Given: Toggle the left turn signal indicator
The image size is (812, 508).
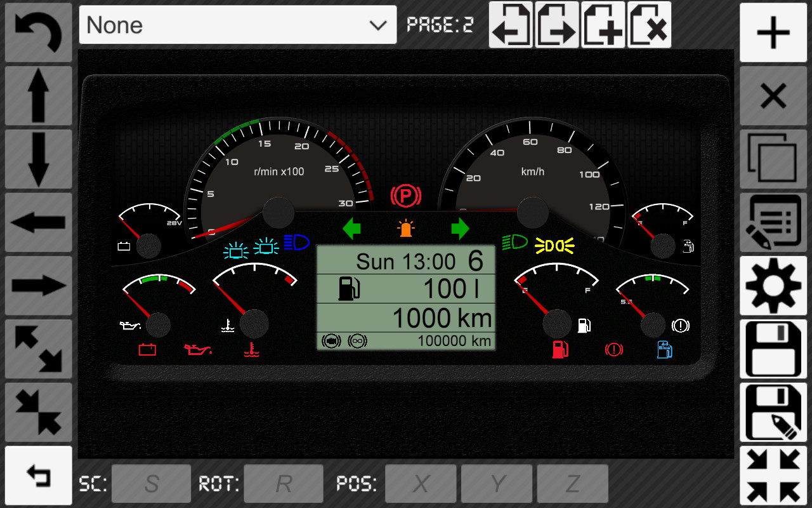Looking at the screenshot, I should coord(353,229).
